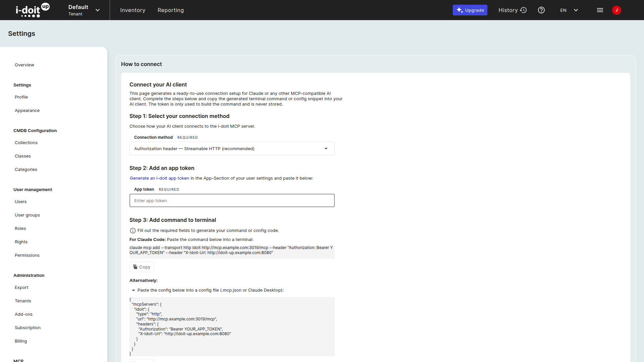Image resolution: width=644 pixels, height=362 pixels.
Task: Open Export under Administration
Action: click(x=21, y=288)
